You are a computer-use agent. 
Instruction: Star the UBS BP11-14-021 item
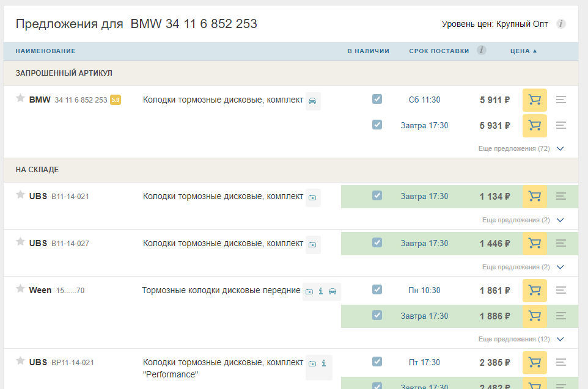click(x=20, y=361)
